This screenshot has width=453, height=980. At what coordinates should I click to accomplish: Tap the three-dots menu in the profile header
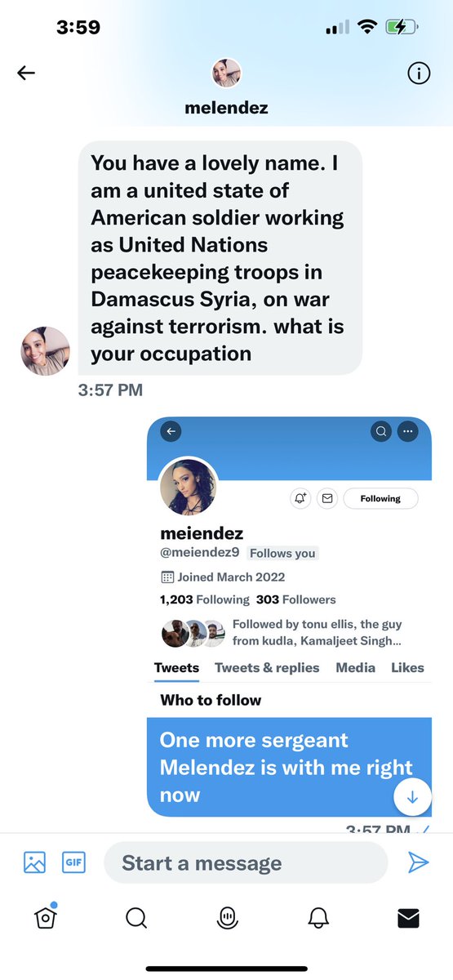pyautogui.click(x=407, y=431)
